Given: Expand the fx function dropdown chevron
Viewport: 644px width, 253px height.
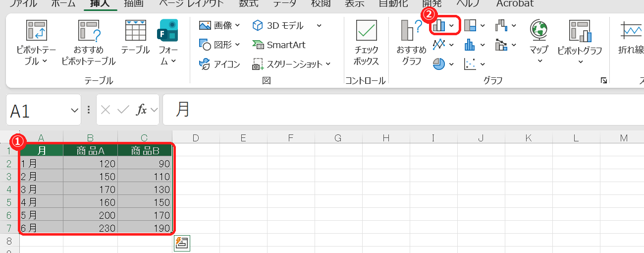Looking at the screenshot, I should (x=154, y=110).
